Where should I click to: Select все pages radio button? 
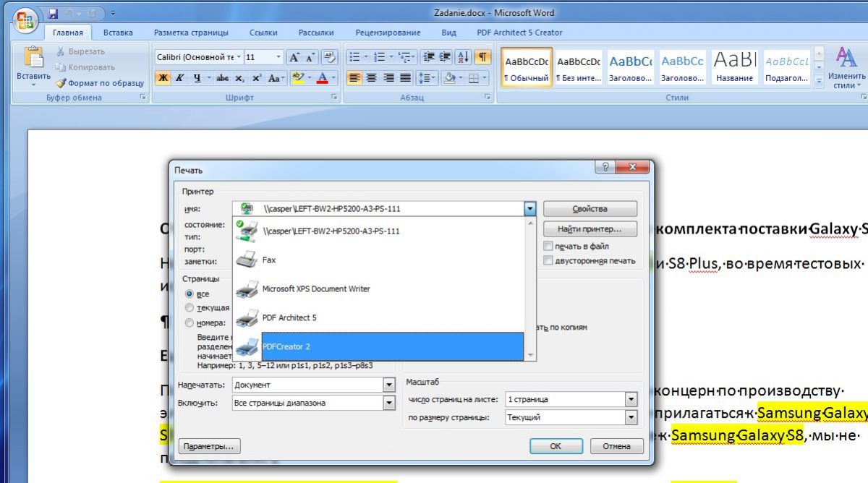190,294
